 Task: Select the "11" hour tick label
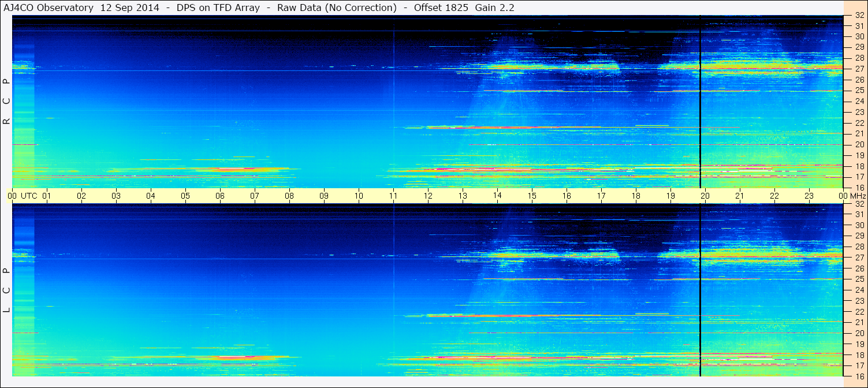coord(393,196)
